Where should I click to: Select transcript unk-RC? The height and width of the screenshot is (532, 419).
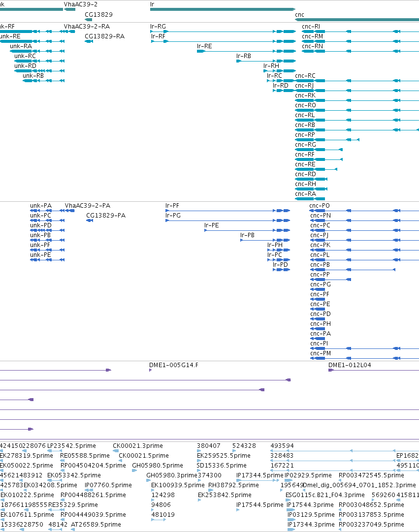pyautogui.click(x=25, y=56)
